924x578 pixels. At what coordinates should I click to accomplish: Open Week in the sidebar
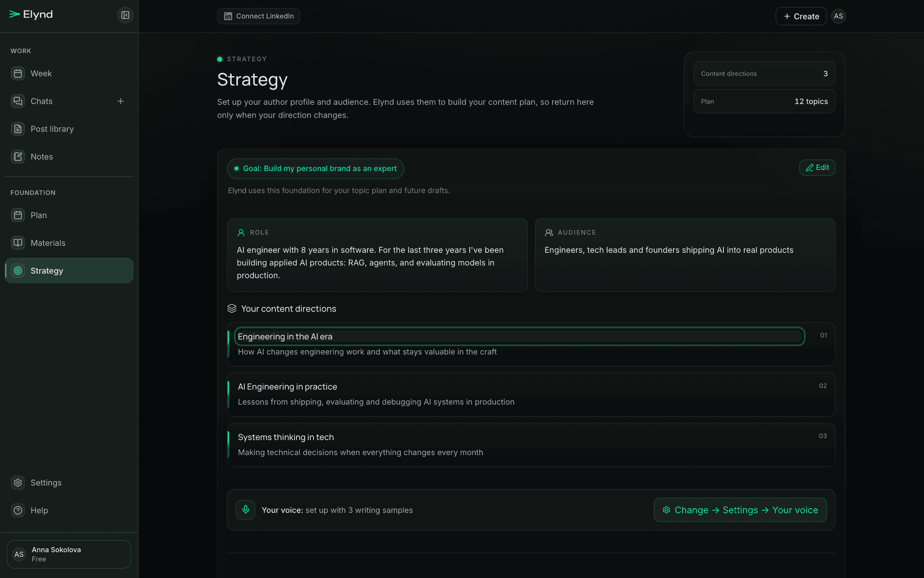tap(69, 74)
